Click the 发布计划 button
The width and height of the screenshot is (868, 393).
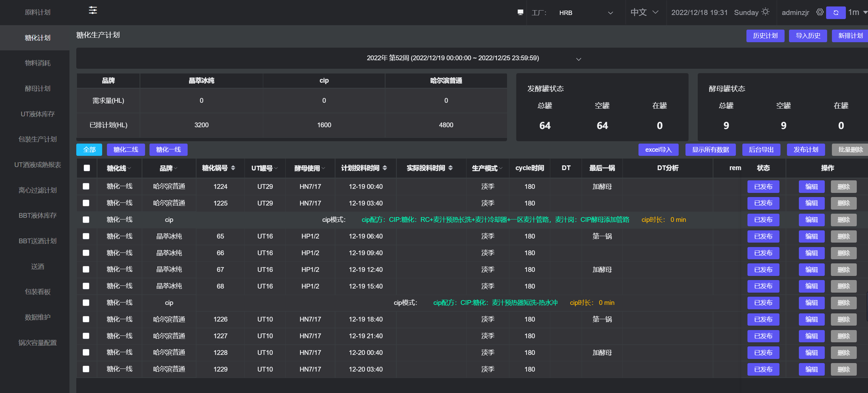[806, 150]
